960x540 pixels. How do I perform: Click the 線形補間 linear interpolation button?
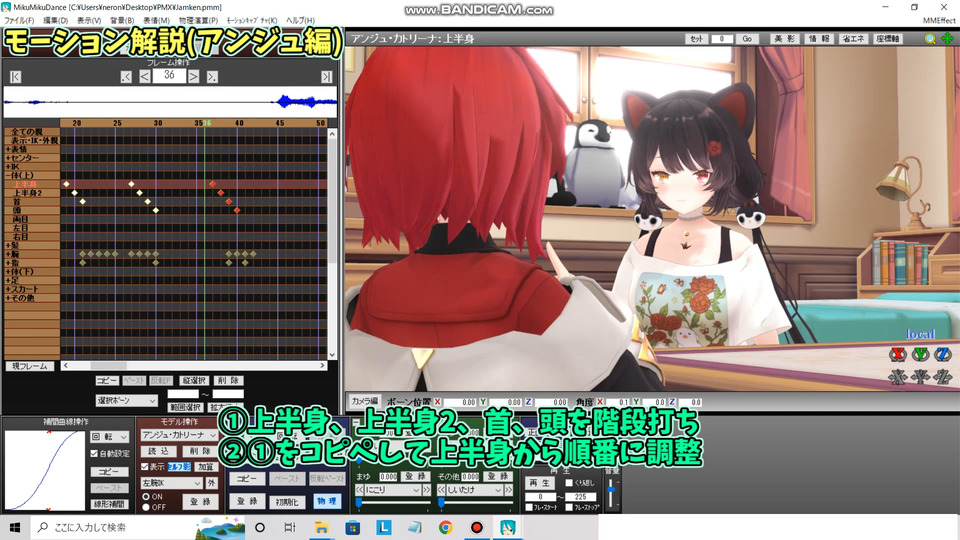point(110,504)
